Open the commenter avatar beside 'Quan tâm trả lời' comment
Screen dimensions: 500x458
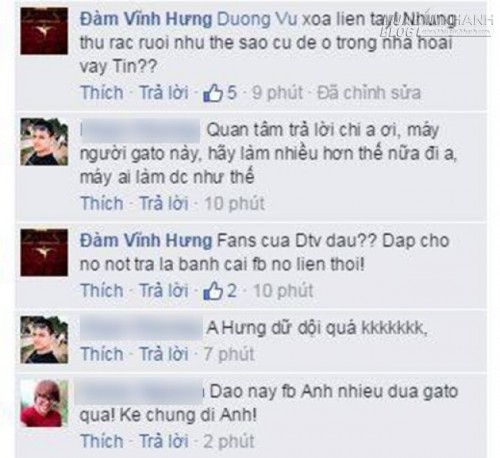pos(44,142)
